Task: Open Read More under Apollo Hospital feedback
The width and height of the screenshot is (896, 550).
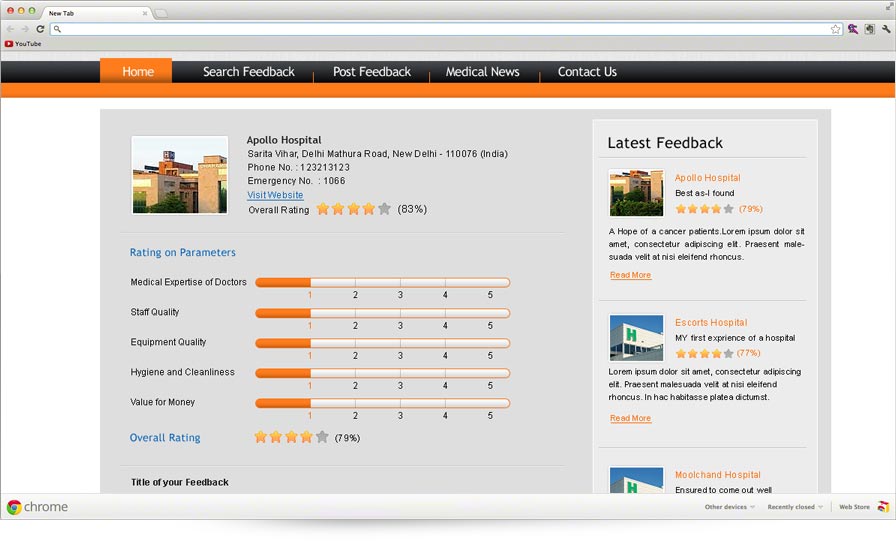Action: point(630,275)
